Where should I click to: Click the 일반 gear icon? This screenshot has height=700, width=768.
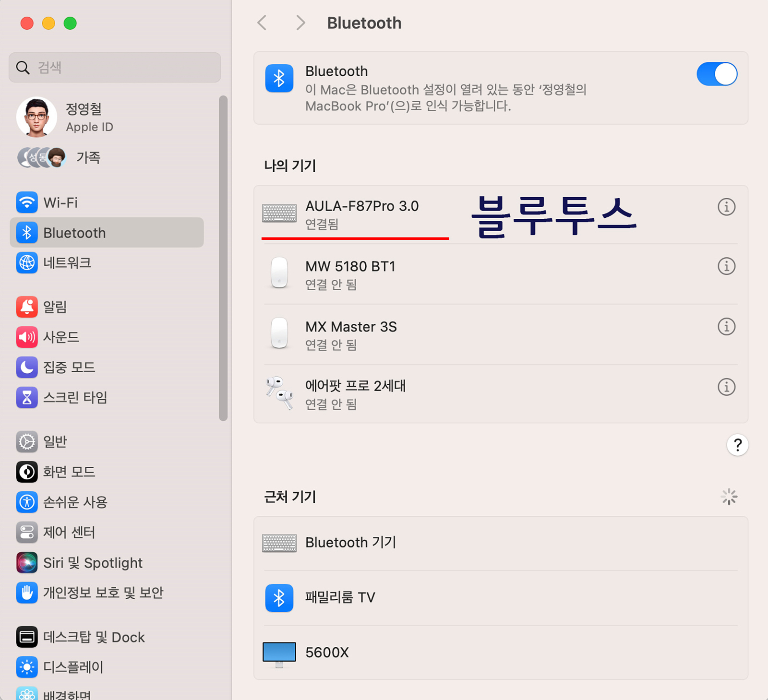tap(27, 441)
